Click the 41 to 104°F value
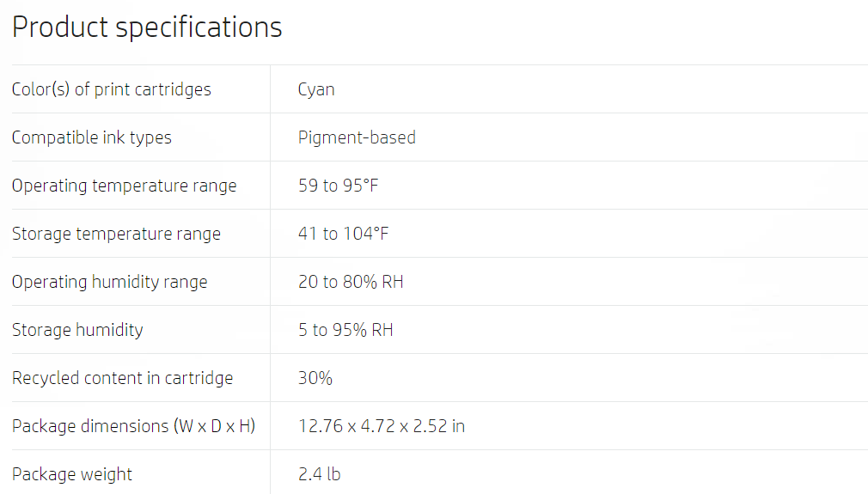 pyautogui.click(x=343, y=234)
